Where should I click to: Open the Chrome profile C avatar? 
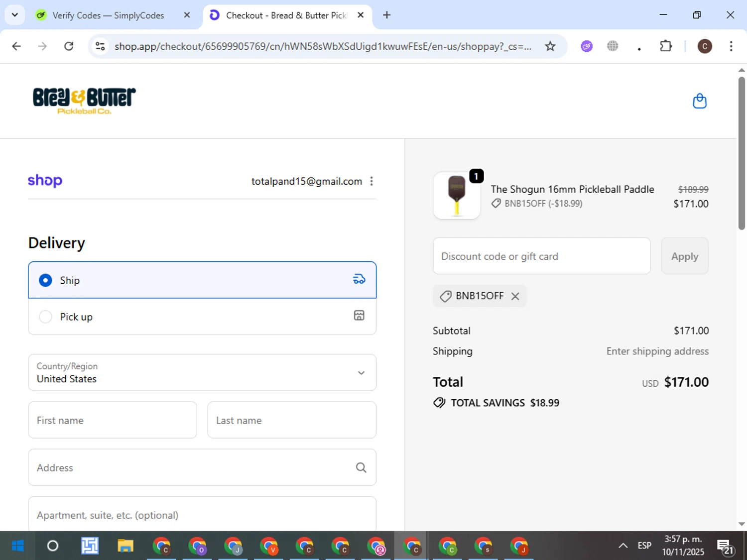(x=704, y=46)
